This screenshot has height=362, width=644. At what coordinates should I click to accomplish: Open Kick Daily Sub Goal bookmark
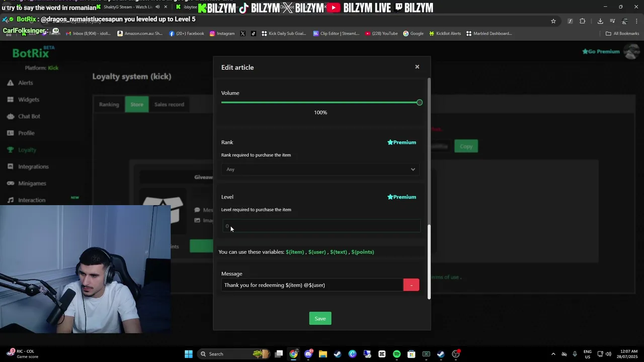[284, 34]
